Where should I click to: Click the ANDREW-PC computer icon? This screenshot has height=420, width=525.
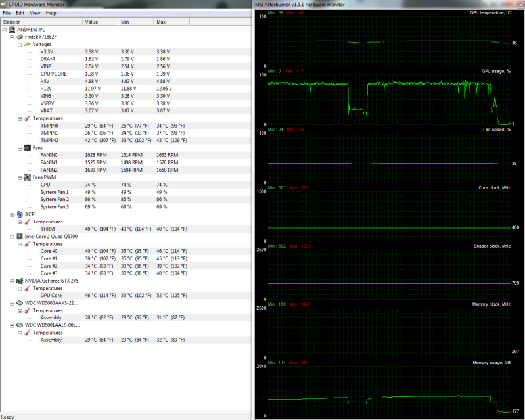(x=12, y=30)
